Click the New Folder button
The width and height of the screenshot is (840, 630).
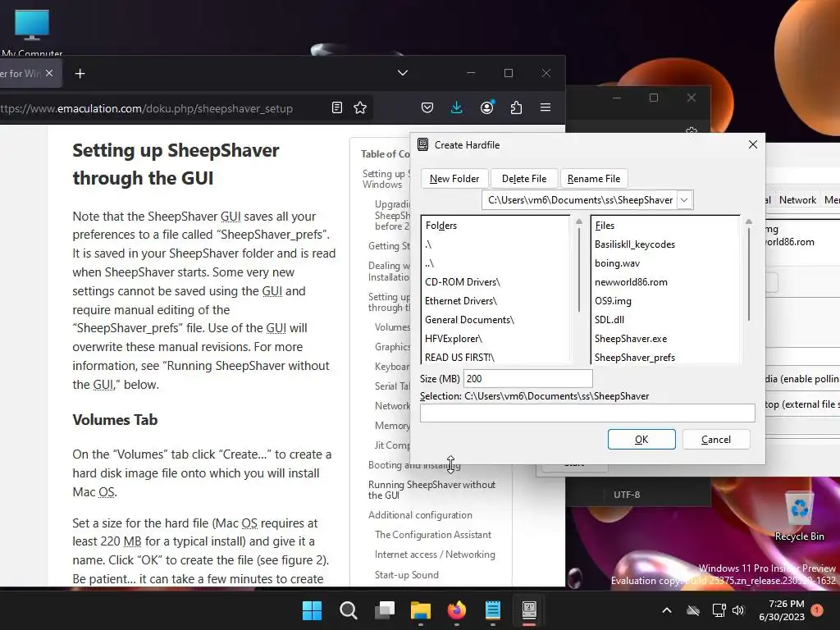click(x=454, y=178)
